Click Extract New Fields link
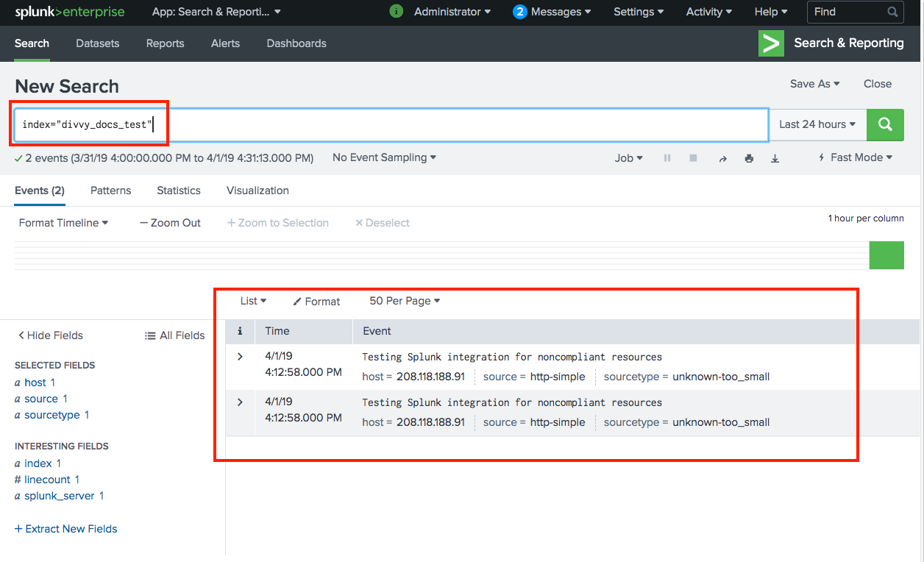Screen dimensions: 924x562 pos(66,529)
